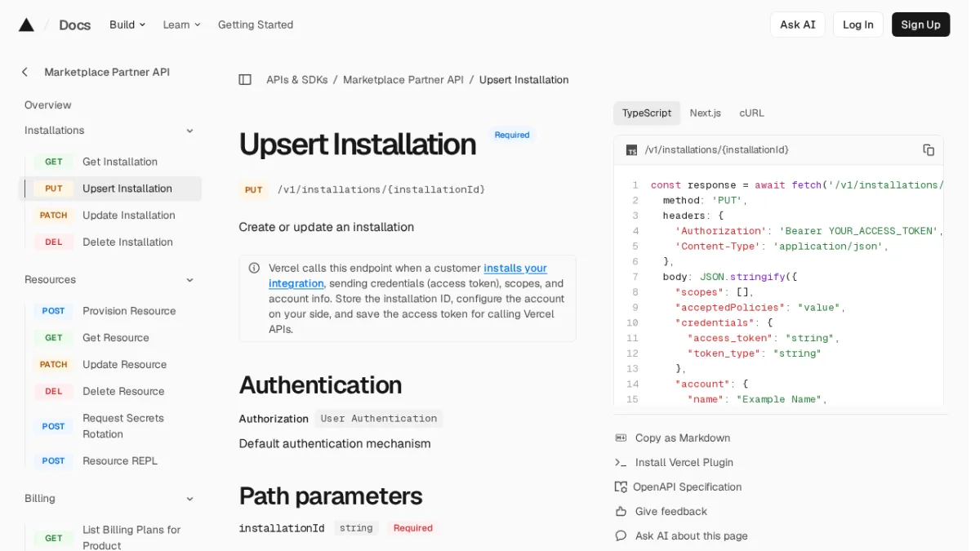The height and width of the screenshot is (551, 980).
Task: Click Install Vercel Plugin
Action: (x=684, y=463)
